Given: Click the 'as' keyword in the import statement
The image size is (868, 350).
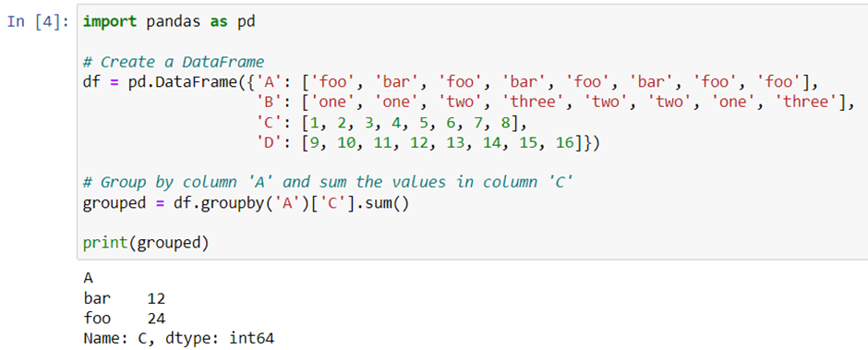Looking at the screenshot, I should (221, 23).
